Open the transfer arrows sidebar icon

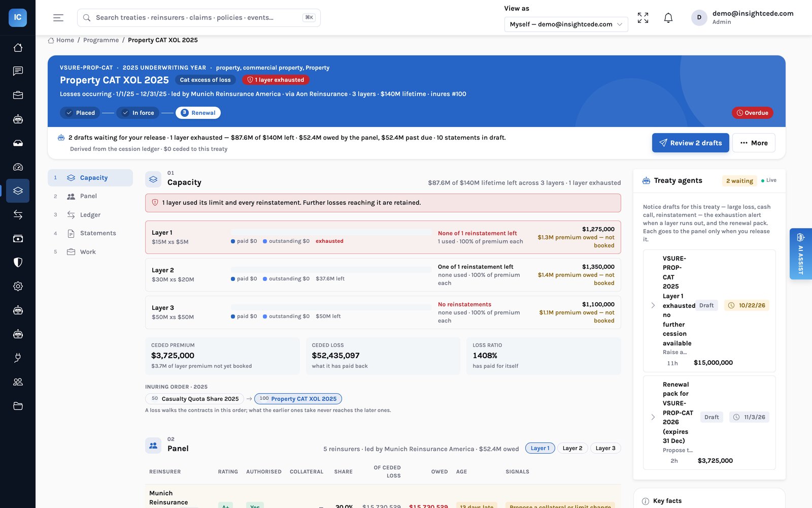(x=18, y=214)
